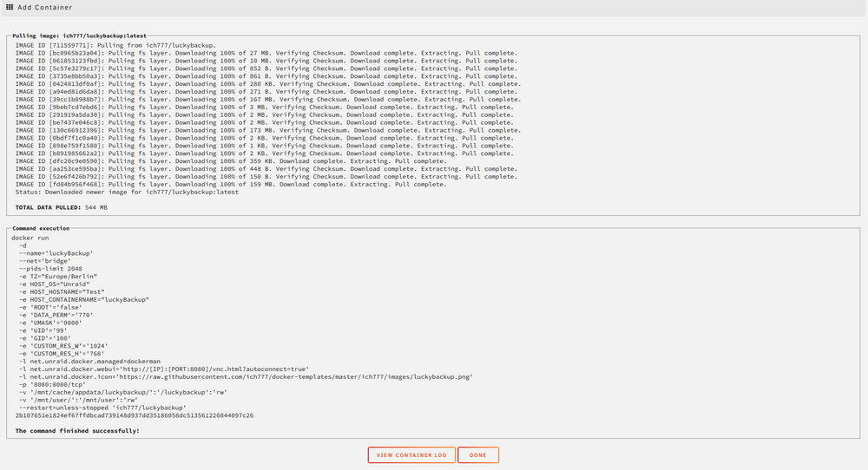Screen dimensions: 868x470
Task: Click the --net='bridge' line
Action: coord(45,261)
